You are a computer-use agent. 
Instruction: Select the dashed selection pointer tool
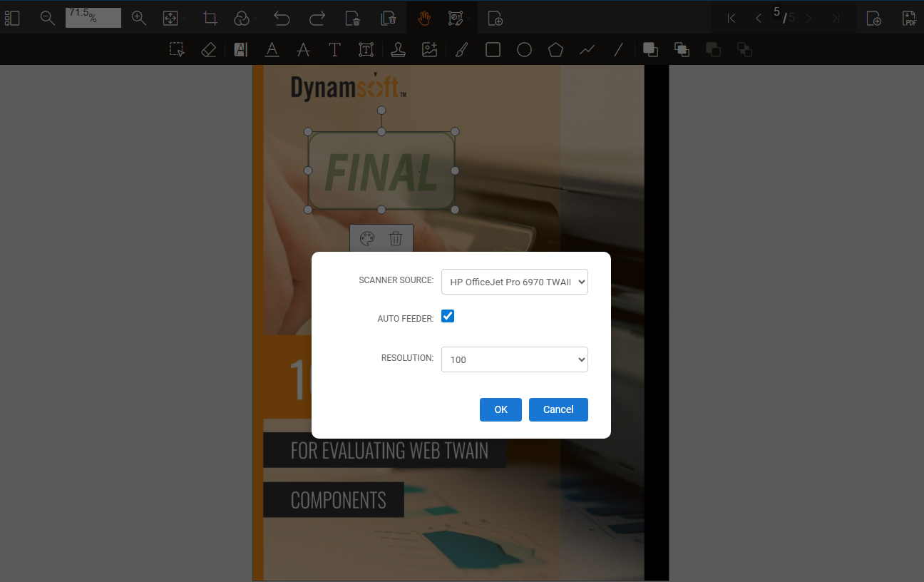coord(177,49)
